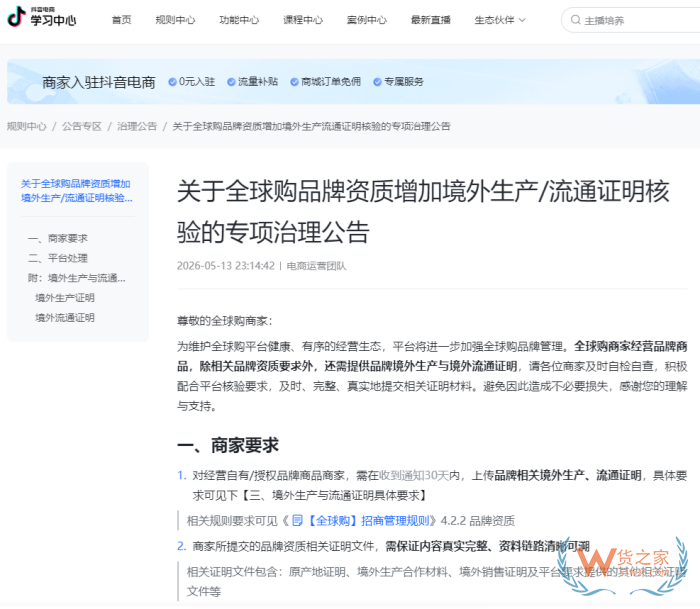Open the 首页 nav item
This screenshot has width=700, height=609.
(x=121, y=20)
